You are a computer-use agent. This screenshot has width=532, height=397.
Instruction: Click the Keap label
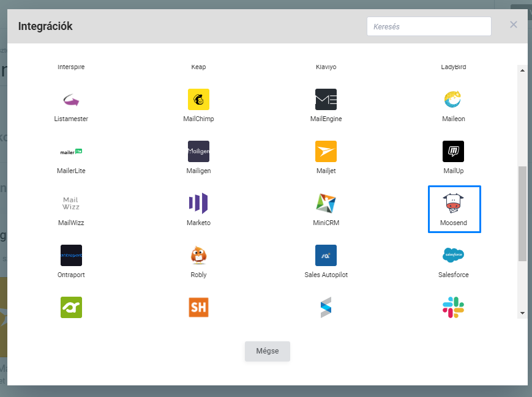(198, 67)
